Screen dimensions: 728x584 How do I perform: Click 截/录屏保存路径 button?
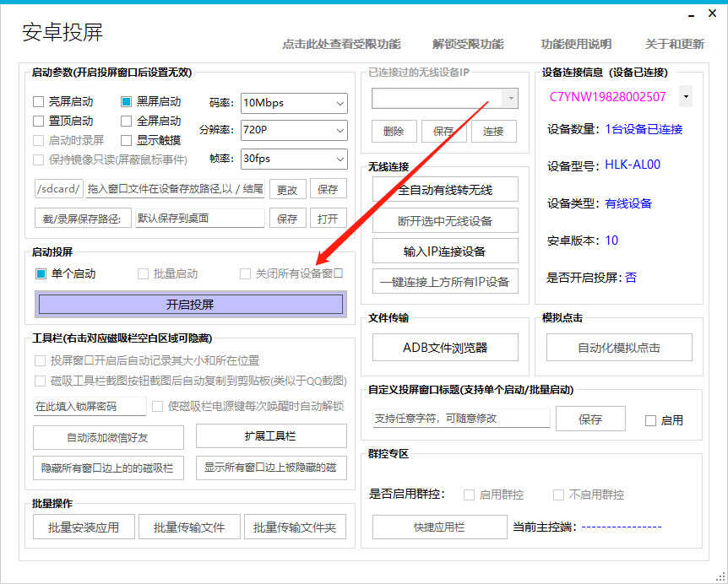coord(83,219)
